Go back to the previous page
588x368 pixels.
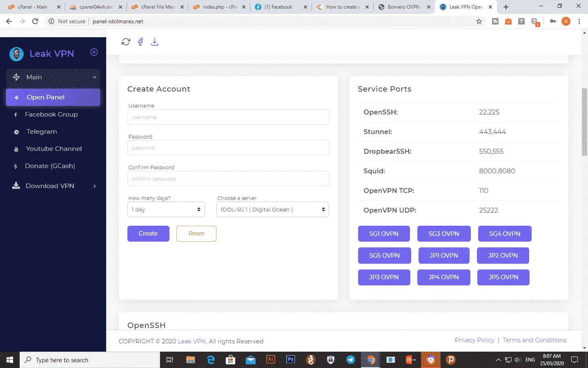click(x=9, y=21)
